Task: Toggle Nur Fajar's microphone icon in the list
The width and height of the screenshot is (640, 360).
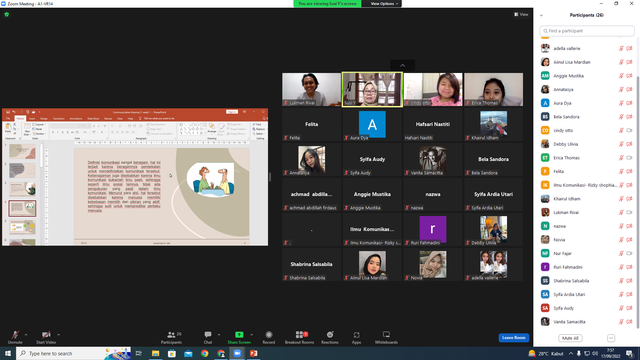Action: pyautogui.click(x=621, y=253)
